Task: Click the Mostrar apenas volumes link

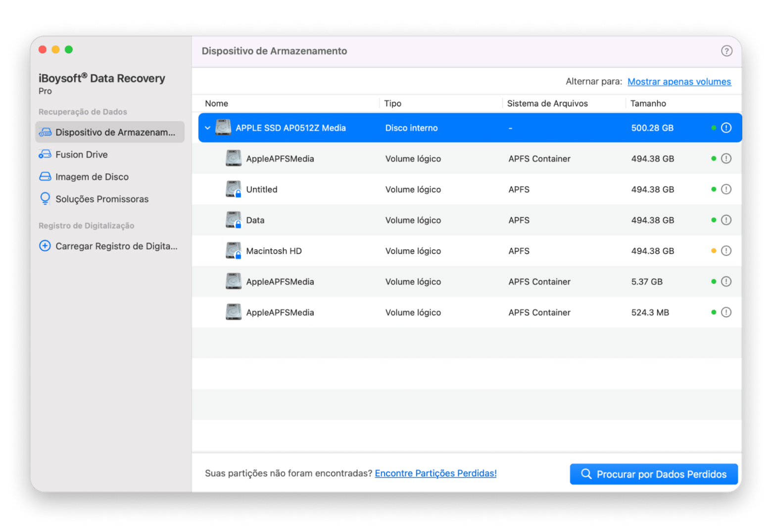Action: (x=679, y=82)
